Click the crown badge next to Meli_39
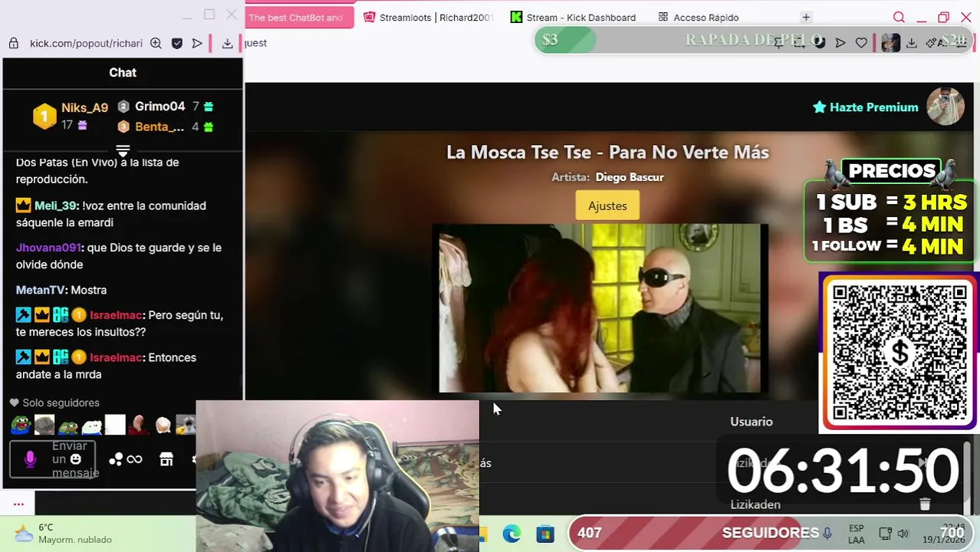This screenshot has height=552, width=980. click(x=23, y=205)
